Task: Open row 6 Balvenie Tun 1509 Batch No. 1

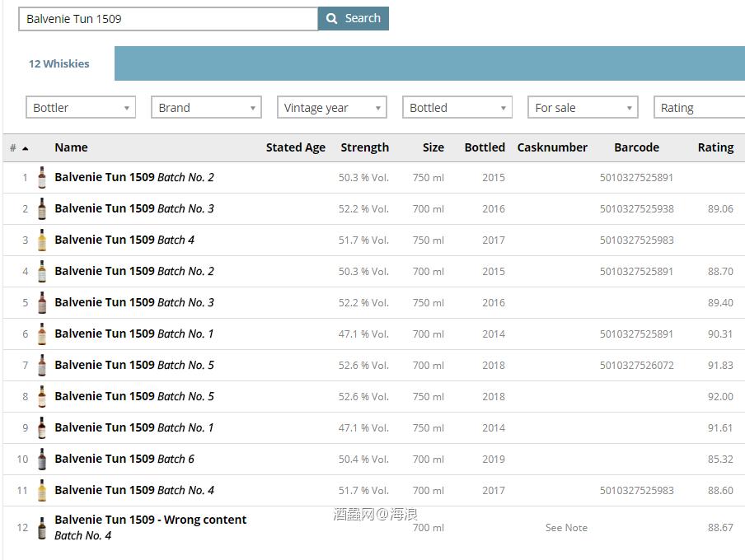Action: pyautogui.click(x=134, y=334)
